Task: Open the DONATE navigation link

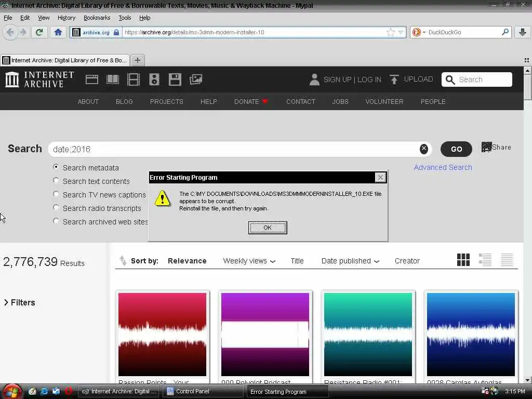Action: coord(251,101)
